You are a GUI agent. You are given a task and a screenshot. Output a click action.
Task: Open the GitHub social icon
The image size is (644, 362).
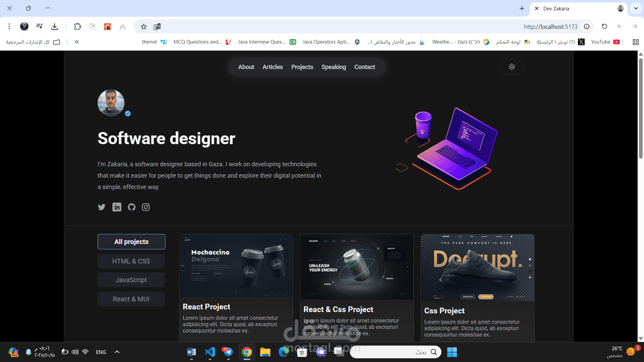131,207
